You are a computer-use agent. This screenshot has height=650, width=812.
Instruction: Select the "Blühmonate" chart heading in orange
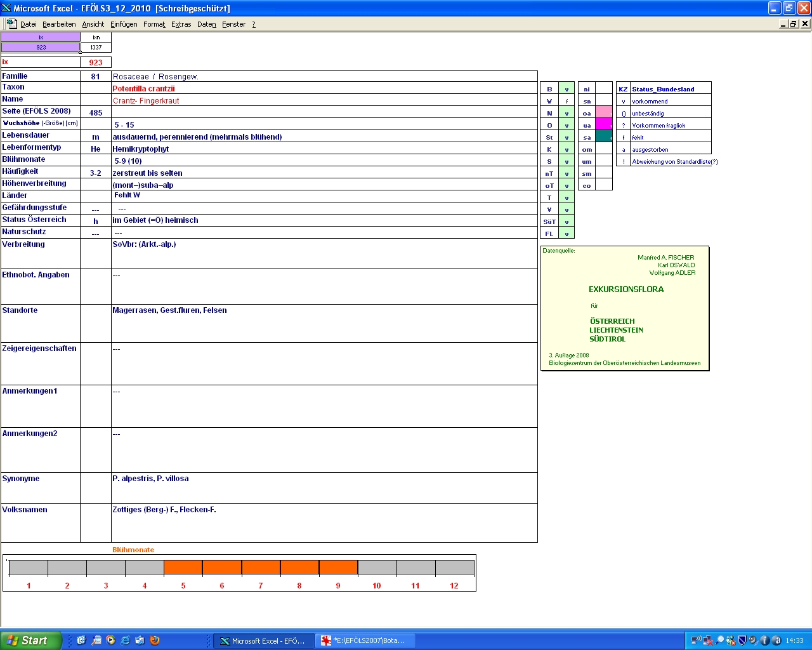[133, 550]
